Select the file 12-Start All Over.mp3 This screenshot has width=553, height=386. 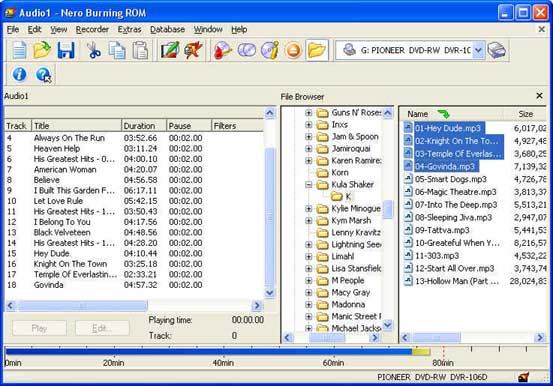(x=455, y=268)
